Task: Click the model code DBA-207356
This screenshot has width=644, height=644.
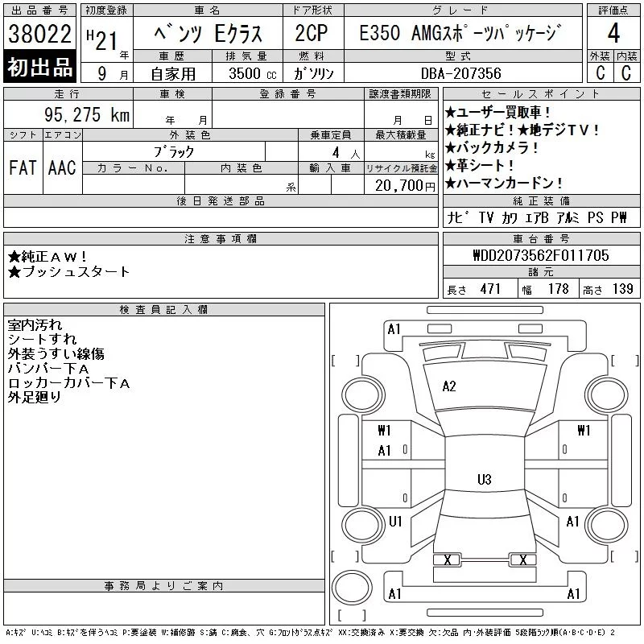Action: pos(460,73)
